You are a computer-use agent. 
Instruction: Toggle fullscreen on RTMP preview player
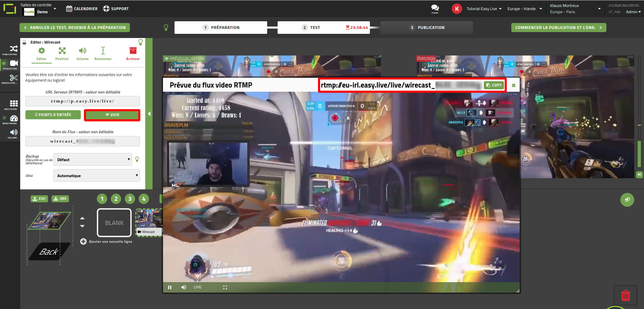(x=225, y=287)
